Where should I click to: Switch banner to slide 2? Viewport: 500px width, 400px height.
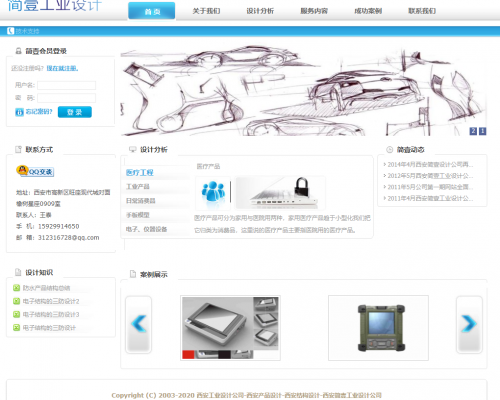473,131
